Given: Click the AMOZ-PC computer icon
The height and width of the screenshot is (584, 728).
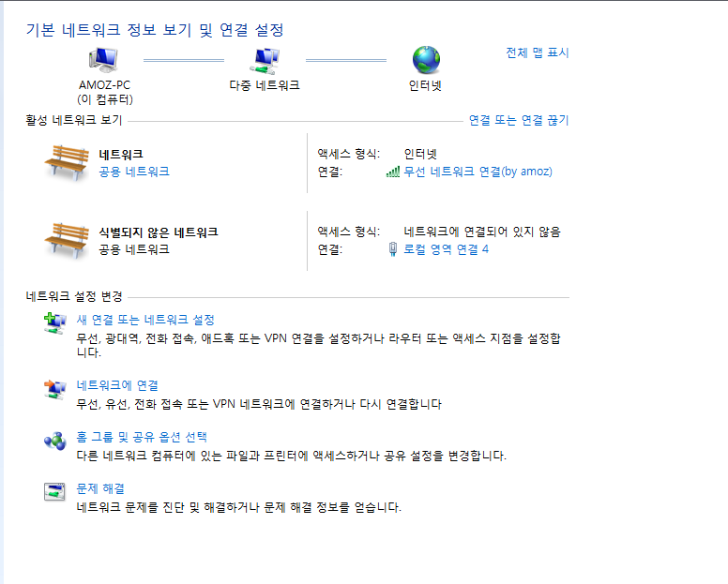Looking at the screenshot, I should pyautogui.click(x=104, y=60).
